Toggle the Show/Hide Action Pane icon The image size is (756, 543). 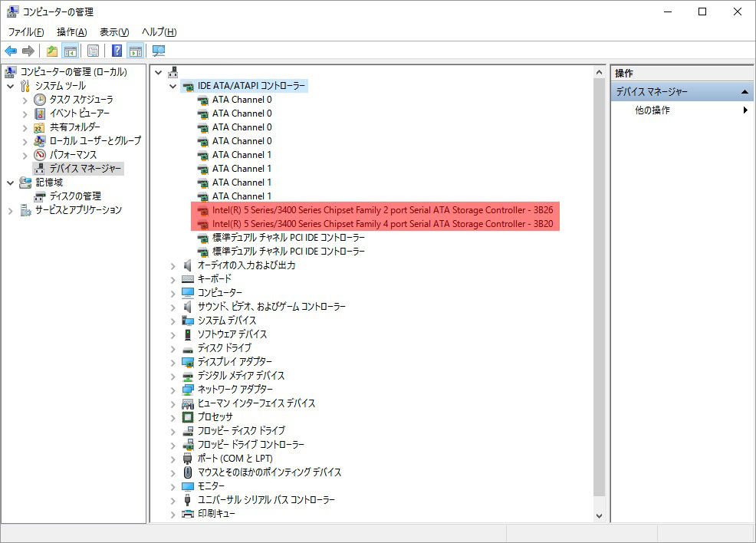pos(136,51)
